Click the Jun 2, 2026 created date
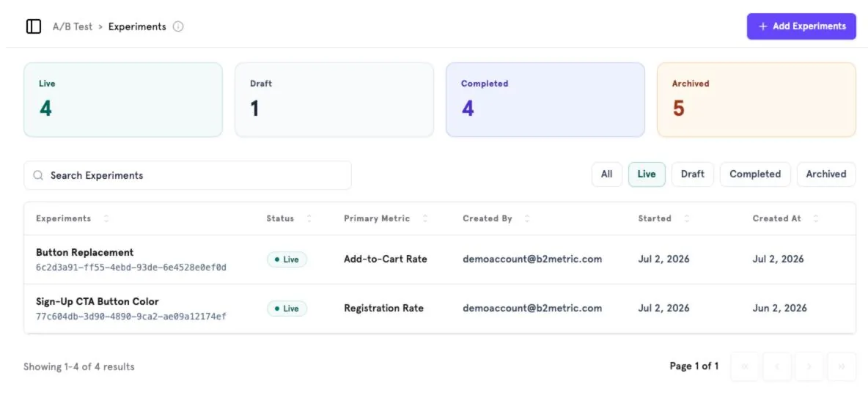This screenshot has width=868, height=398. pos(779,309)
